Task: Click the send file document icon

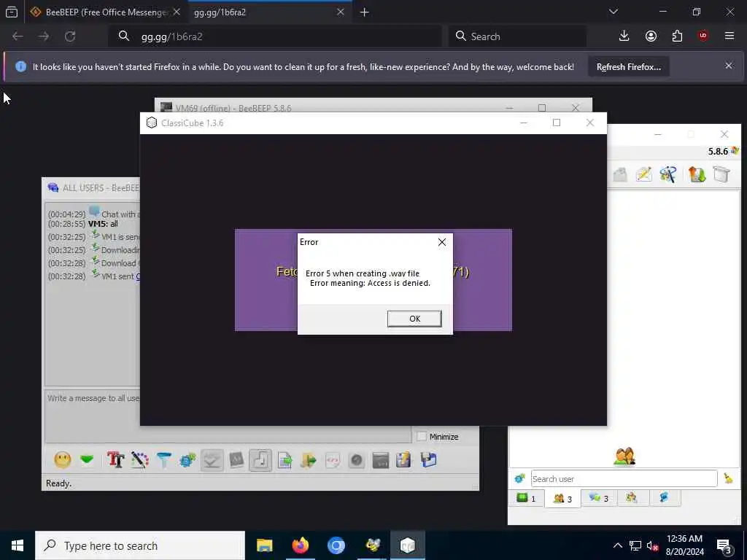Action: pos(285,460)
